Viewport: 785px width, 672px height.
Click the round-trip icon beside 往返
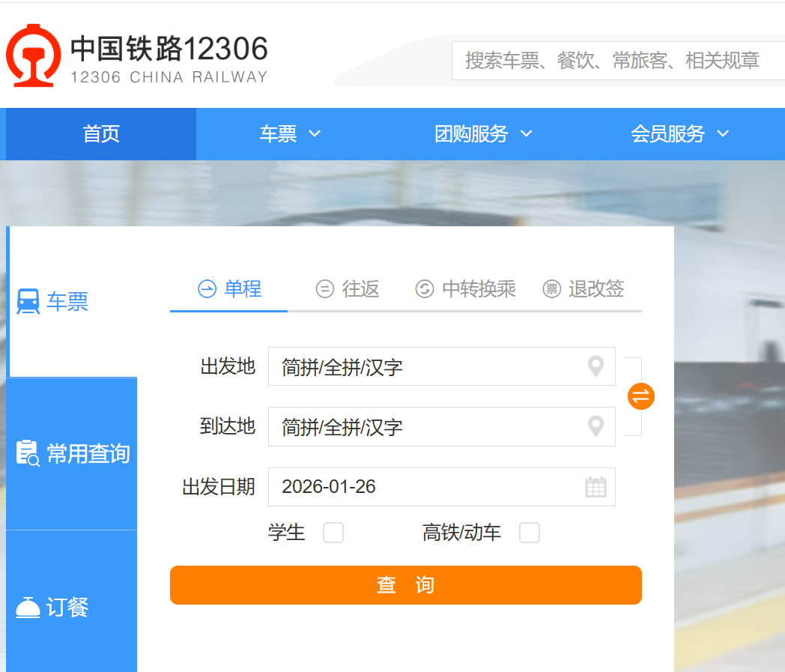[324, 288]
